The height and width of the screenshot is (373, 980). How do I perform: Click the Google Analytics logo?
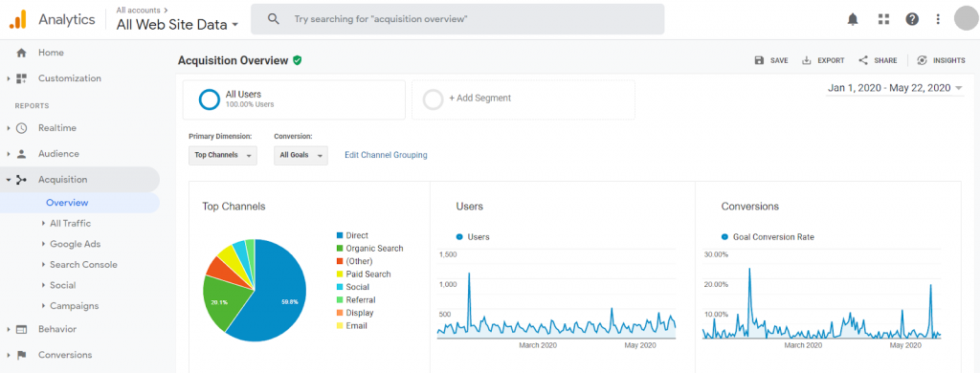(17, 19)
